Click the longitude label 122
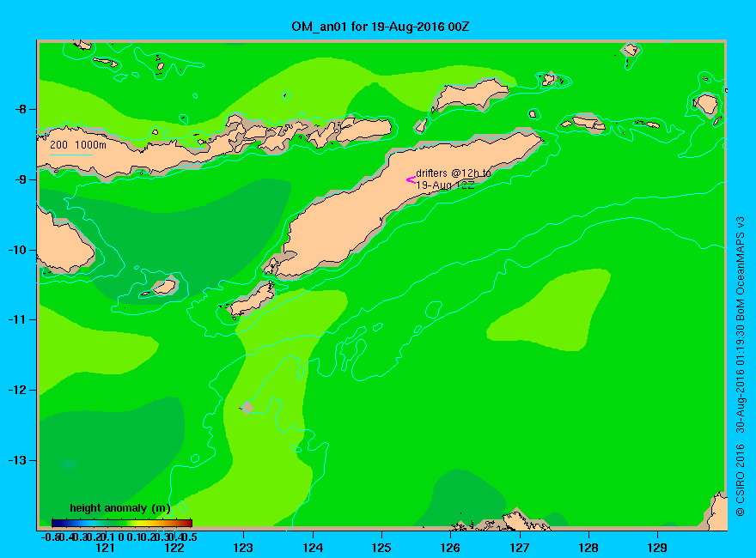This screenshot has width=756, height=558. (x=174, y=548)
